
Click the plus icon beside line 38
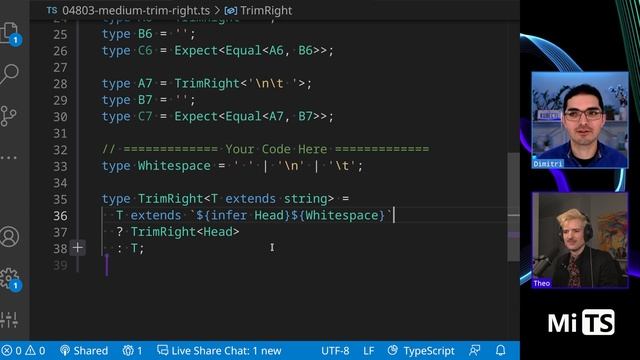(x=78, y=248)
